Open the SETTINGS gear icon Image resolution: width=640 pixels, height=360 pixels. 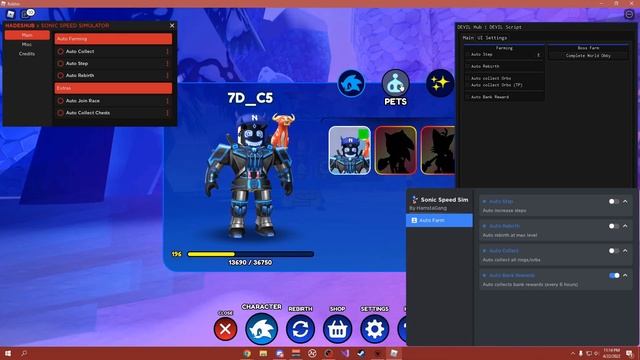[375, 329]
